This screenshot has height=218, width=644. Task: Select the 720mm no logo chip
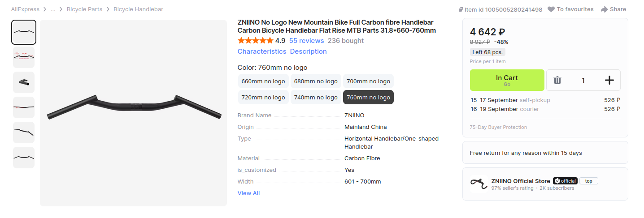(263, 98)
